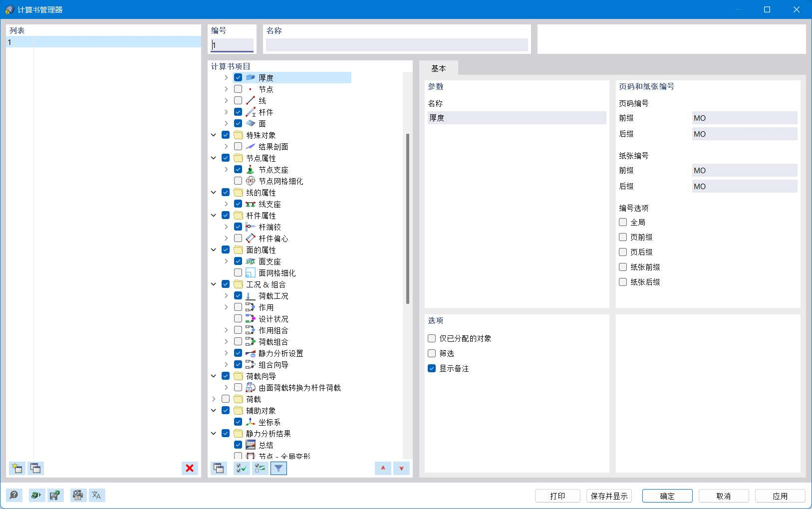The height and width of the screenshot is (509, 812).
Task: Enable the 全局 numbering checkbox
Action: (x=622, y=222)
